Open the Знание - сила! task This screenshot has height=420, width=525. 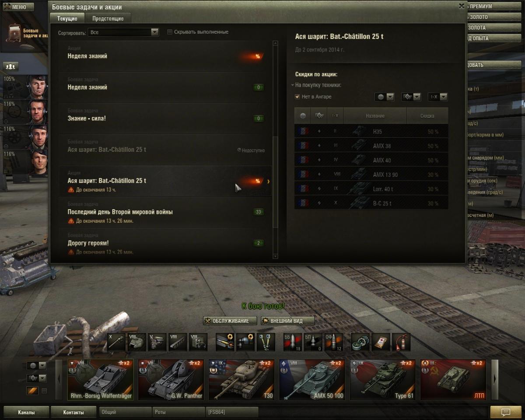coord(165,119)
